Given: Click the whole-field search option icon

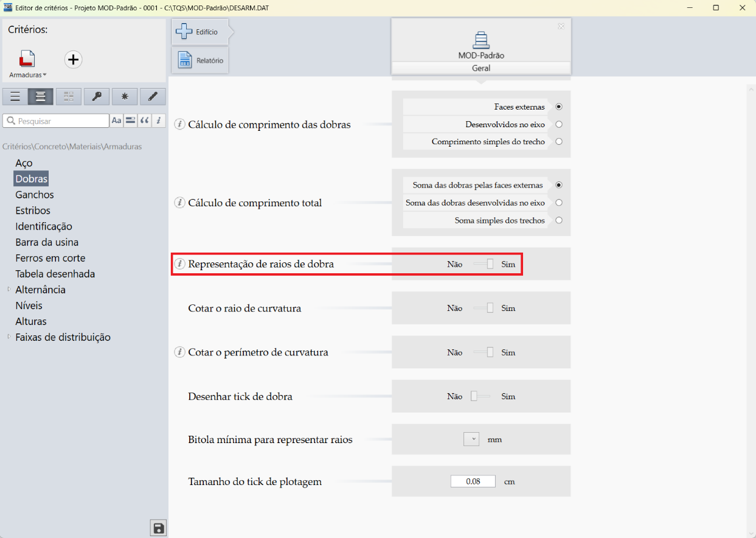Looking at the screenshot, I should tap(131, 121).
